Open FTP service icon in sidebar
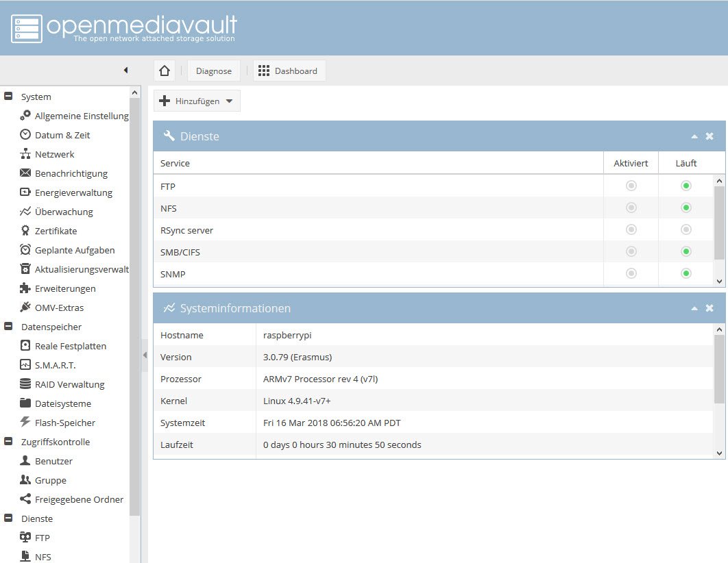Viewport: 728px width, 563px height. coord(25,537)
